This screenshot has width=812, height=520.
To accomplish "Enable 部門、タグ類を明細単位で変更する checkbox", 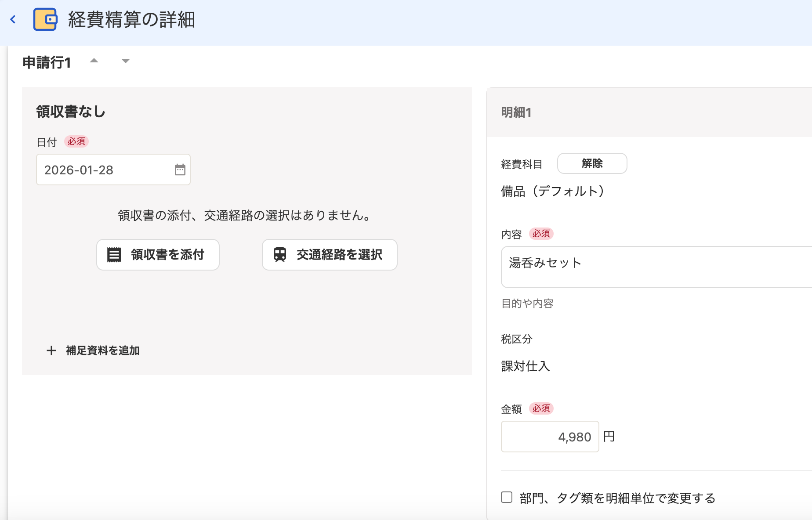I will tap(507, 497).
